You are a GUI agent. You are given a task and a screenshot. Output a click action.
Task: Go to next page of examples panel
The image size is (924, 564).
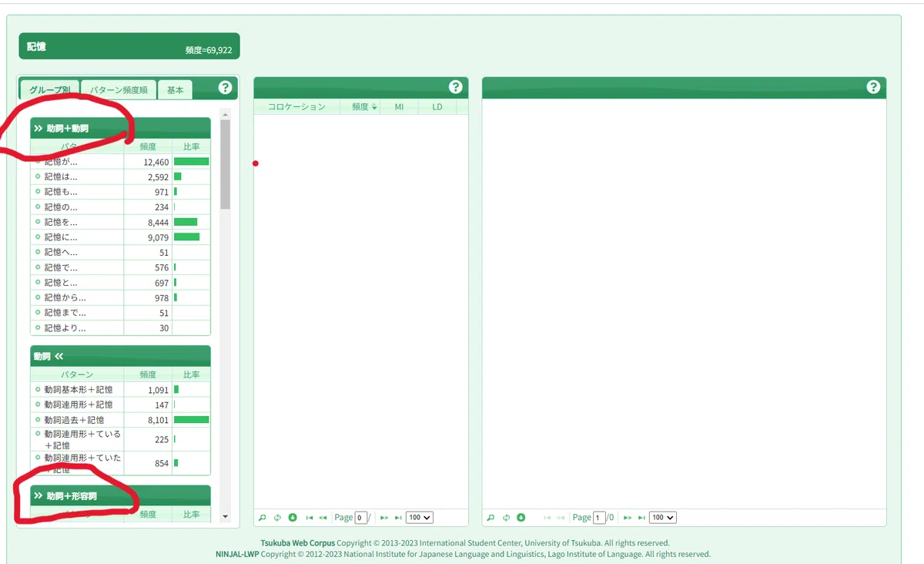(x=628, y=518)
